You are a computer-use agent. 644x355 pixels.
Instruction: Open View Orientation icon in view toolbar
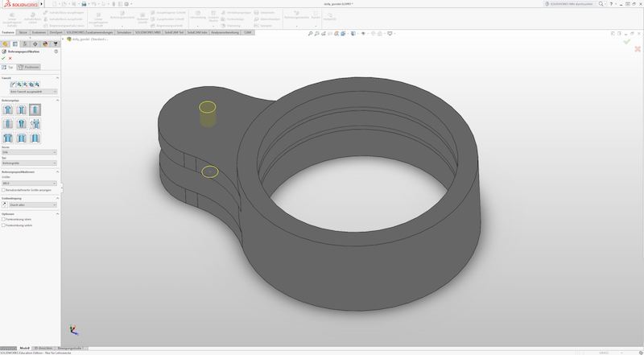click(343, 33)
